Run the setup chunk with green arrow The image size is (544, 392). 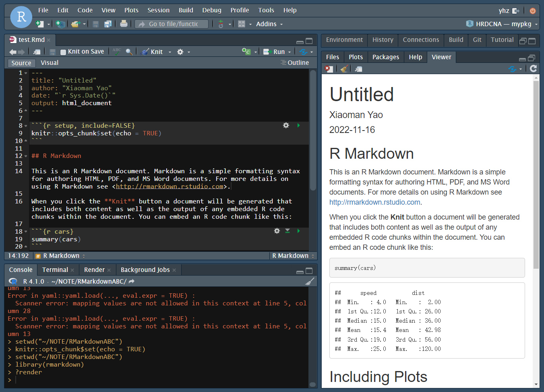pos(298,125)
